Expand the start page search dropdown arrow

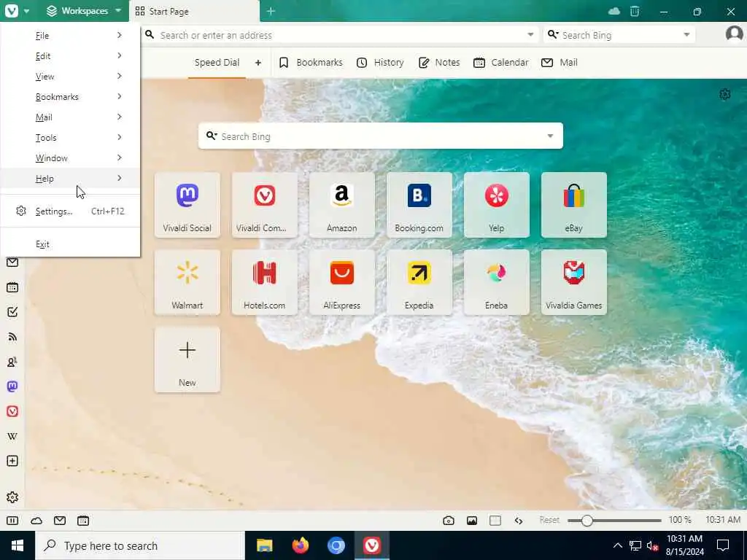click(x=550, y=136)
